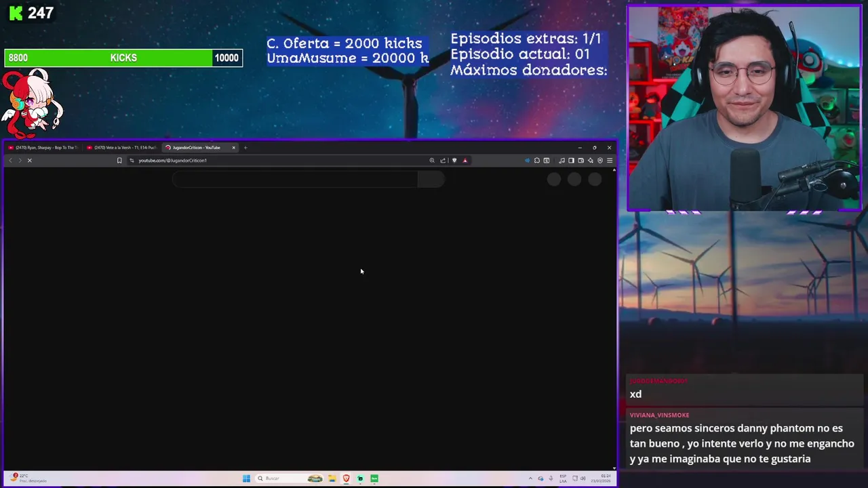Switch to 'Ryan, Sharpay - Bop To The Top' tab
Viewport: 868px width, 488px height.
(43, 148)
